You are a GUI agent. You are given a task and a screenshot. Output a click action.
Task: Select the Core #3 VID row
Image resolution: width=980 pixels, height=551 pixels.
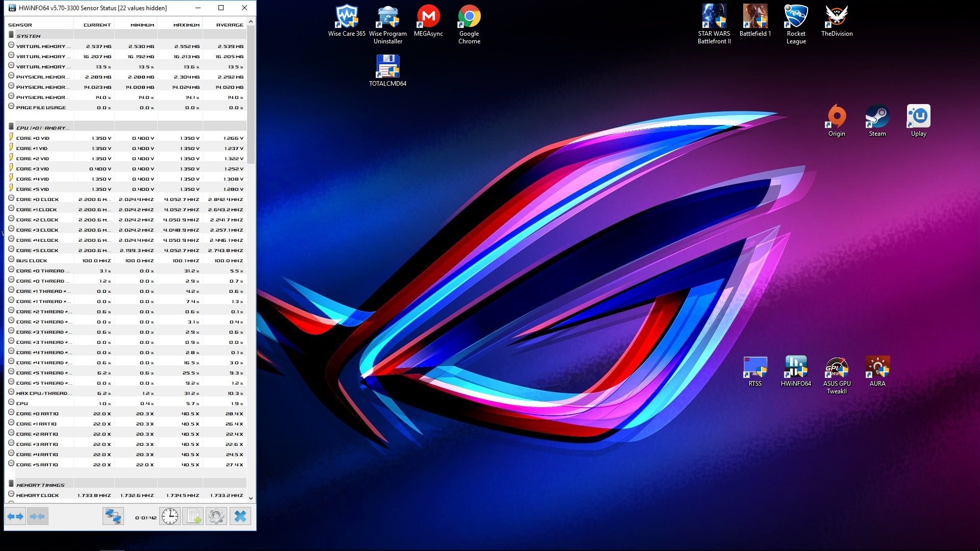tap(127, 168)
